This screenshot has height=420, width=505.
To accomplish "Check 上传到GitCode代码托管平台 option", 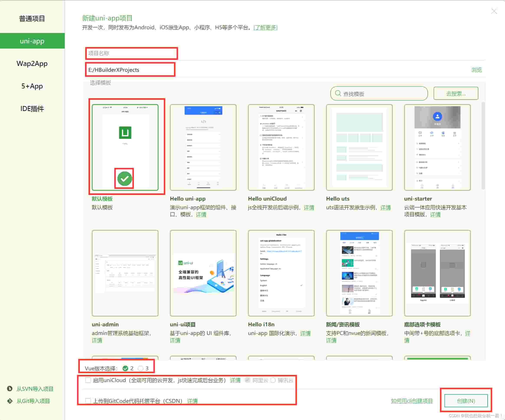I will [88, 400].
